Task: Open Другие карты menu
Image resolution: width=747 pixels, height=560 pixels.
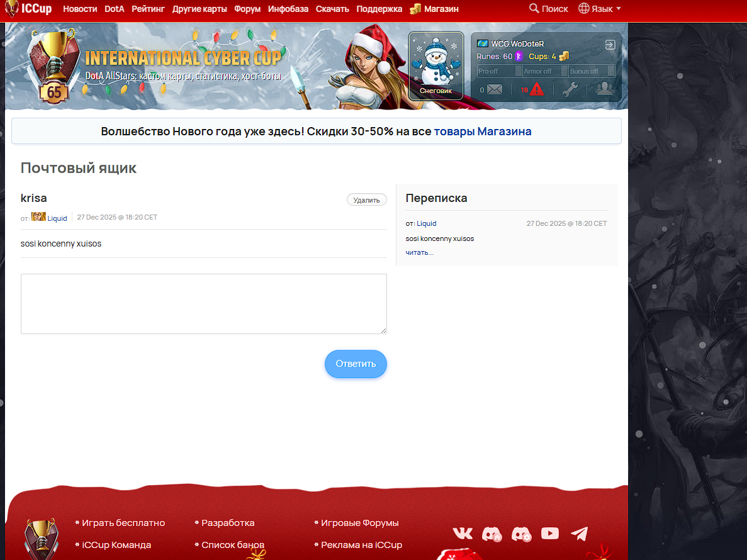Action: [199, 9]
